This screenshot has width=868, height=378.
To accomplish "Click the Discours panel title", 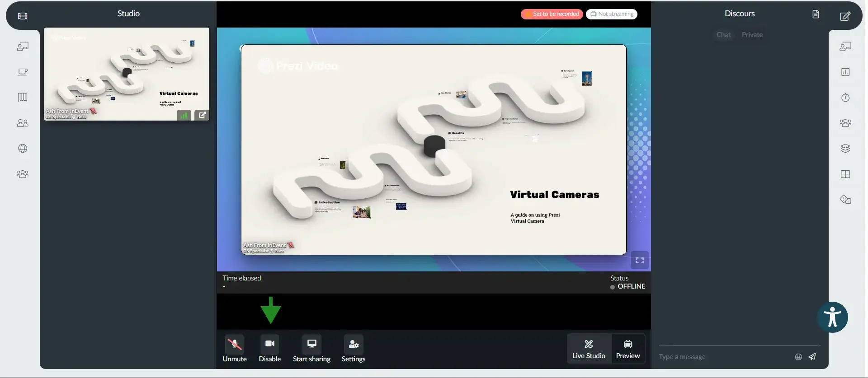I will (x=740, y=14).
